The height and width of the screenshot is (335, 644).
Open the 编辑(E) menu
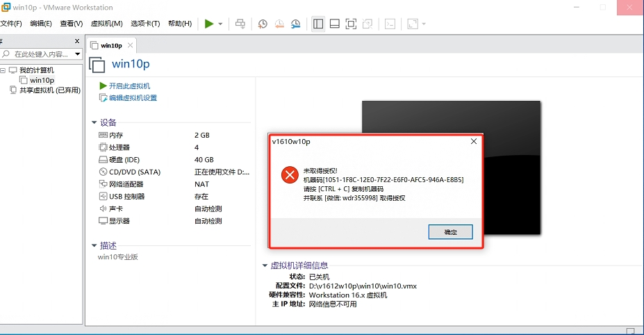tap(41, 24)
